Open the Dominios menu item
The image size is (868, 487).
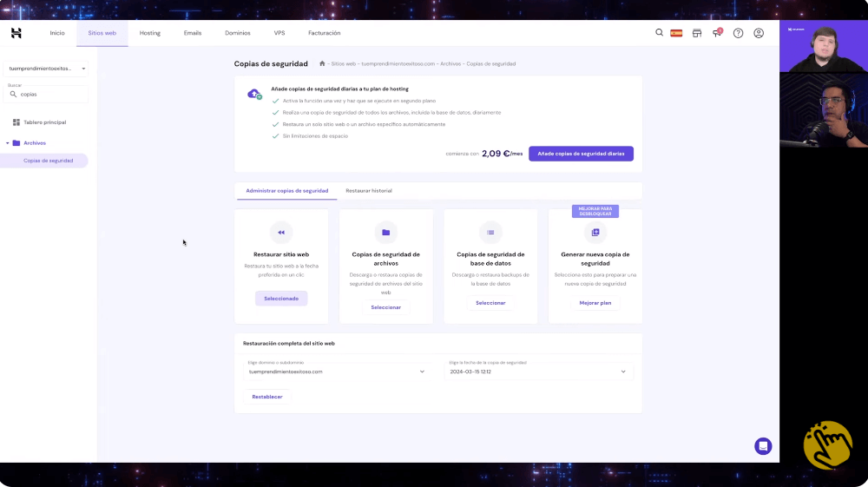[238, 33]
